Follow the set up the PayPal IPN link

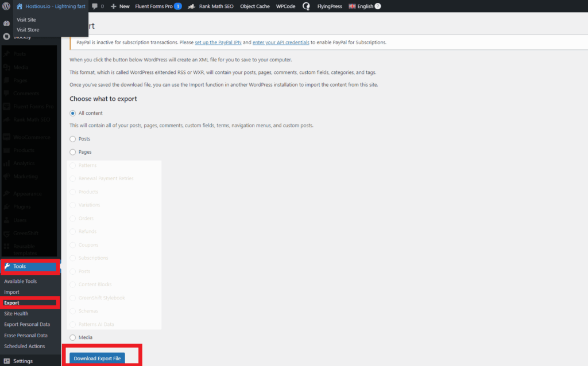[218, 42]
